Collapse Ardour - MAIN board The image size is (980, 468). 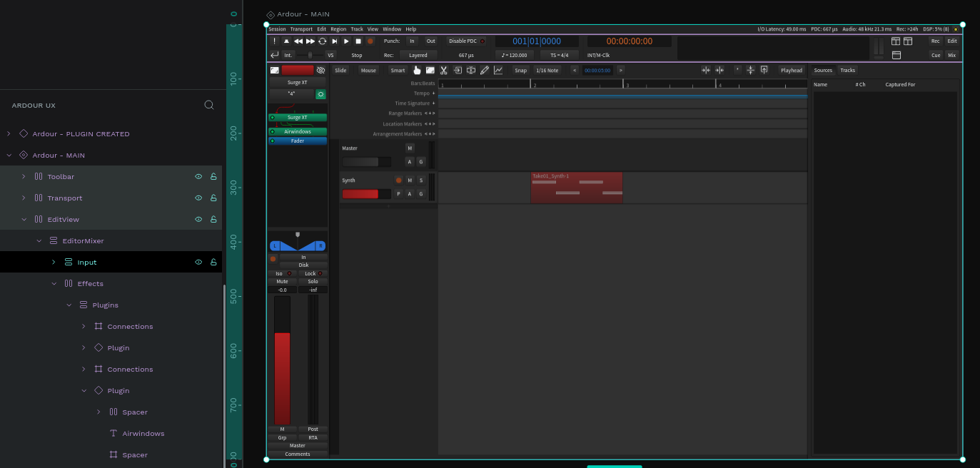(9, 155)
